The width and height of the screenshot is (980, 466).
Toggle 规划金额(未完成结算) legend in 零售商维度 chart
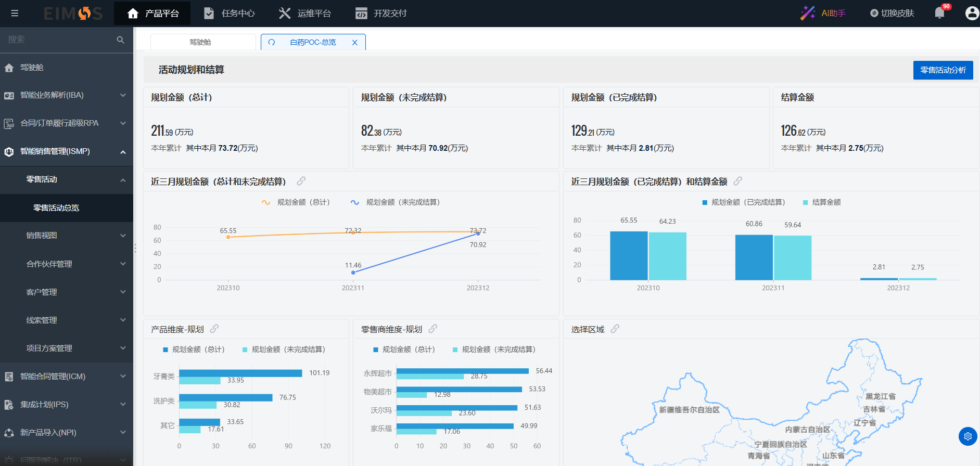click(494, 349)
